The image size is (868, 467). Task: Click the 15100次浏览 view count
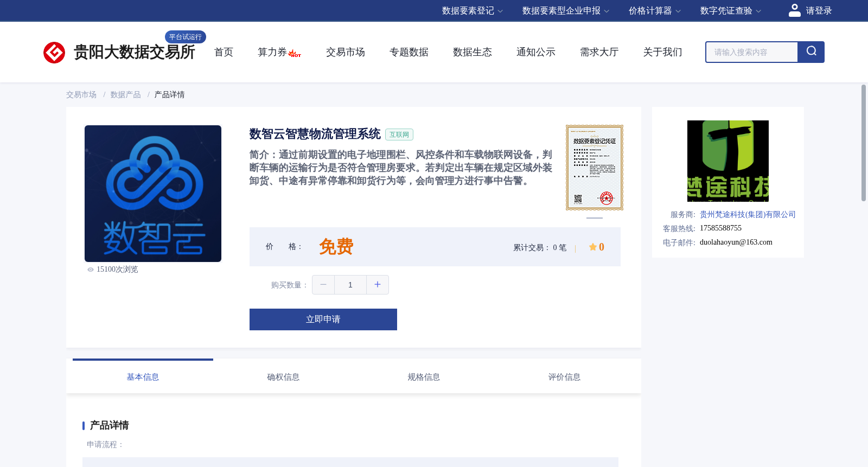[x=117, y=270]
